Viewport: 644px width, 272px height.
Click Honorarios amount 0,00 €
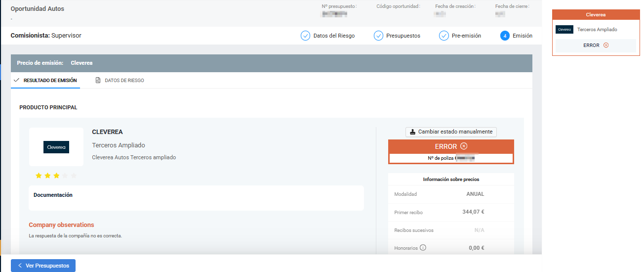click(x=476, y=248)
